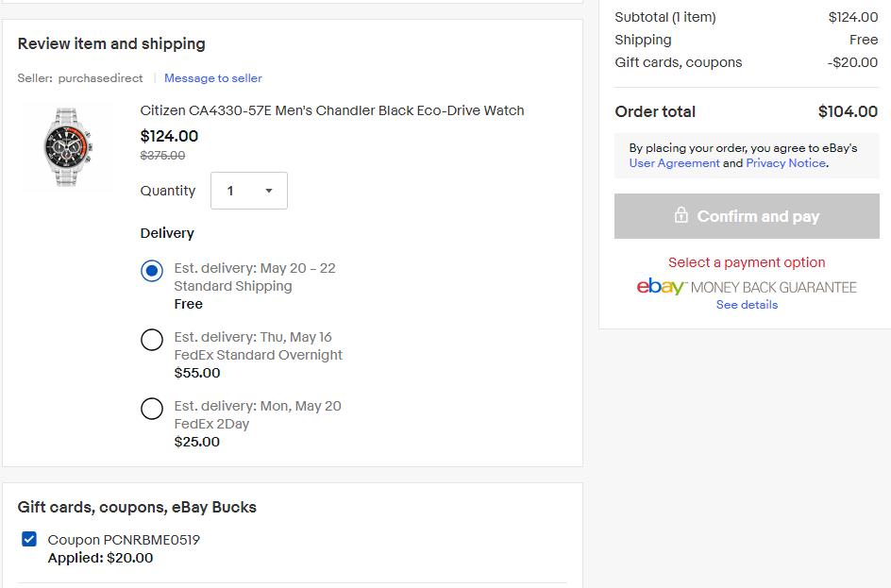Select Standard Shipping free delivery option

[x=152, y=271]
